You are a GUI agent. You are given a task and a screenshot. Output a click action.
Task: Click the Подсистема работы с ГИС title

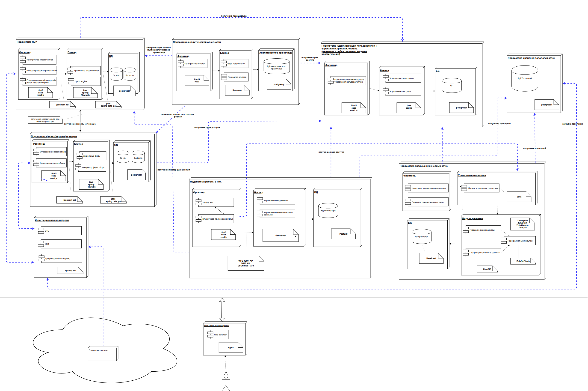(206, 182)
